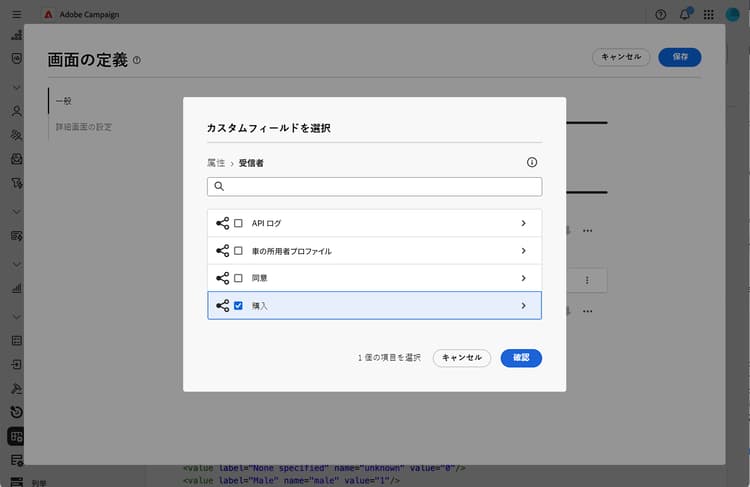Screen dimensions: 750x487
Task: Click the info icon in the dialog
Action: click(531, 162)
